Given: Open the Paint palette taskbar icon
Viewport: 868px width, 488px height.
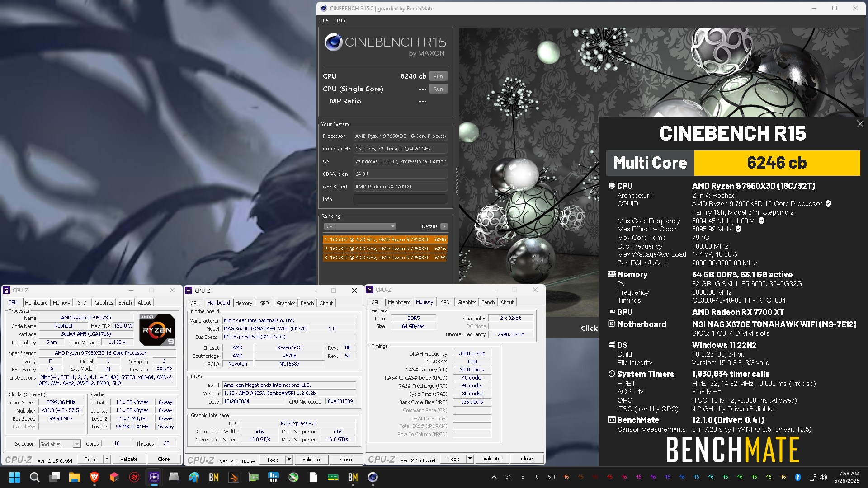Looking at the screenshot, I should coord(194,477).
